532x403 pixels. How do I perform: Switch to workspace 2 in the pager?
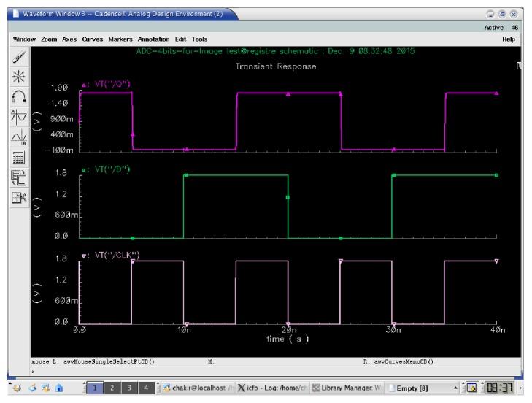click(113, 388)
